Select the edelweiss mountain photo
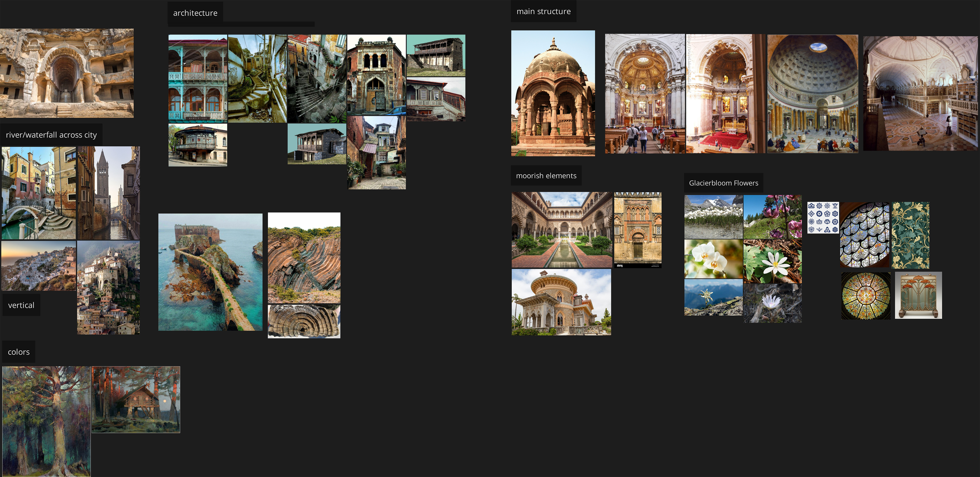The width and height of the screenshot is (980, 477). [713, 297]
